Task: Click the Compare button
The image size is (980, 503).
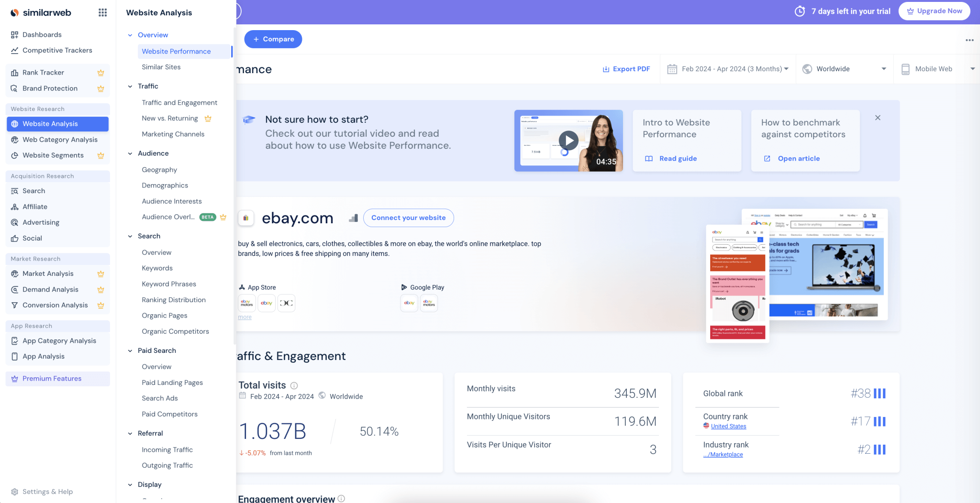Action: (273, 39)
